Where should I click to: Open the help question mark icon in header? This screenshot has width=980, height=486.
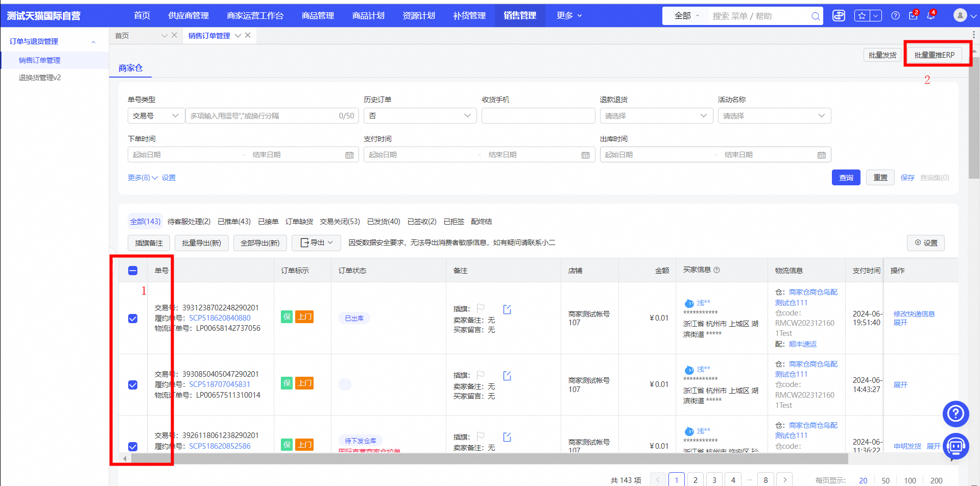click(x=895, y=16)
